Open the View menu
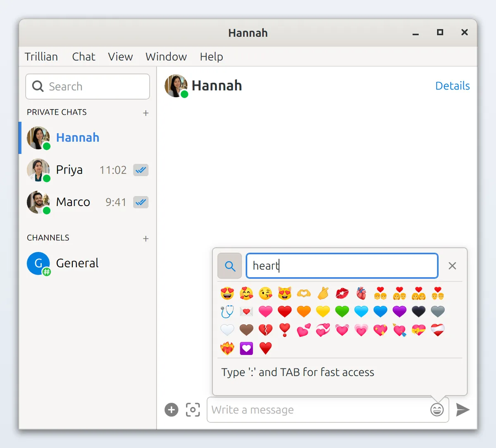 point(121,57)
